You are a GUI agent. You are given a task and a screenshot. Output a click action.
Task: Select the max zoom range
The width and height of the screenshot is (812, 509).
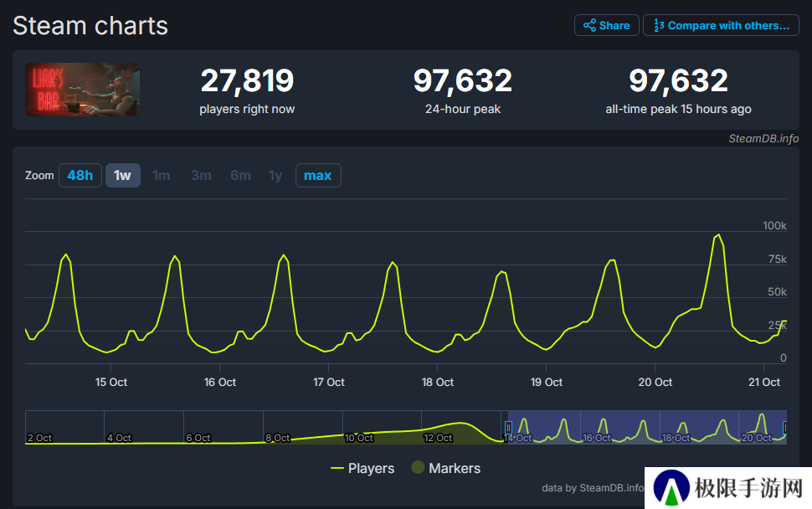coord(318,176)
